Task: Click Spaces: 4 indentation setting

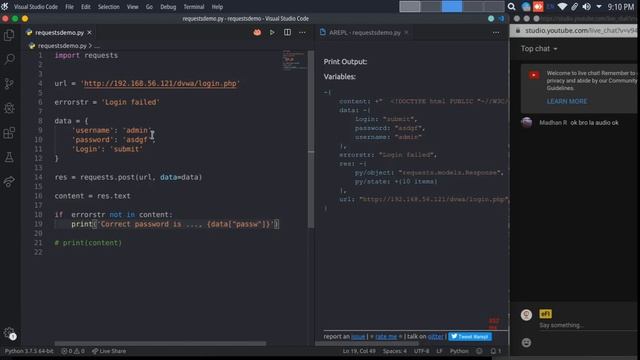Action: click(394, 351)
